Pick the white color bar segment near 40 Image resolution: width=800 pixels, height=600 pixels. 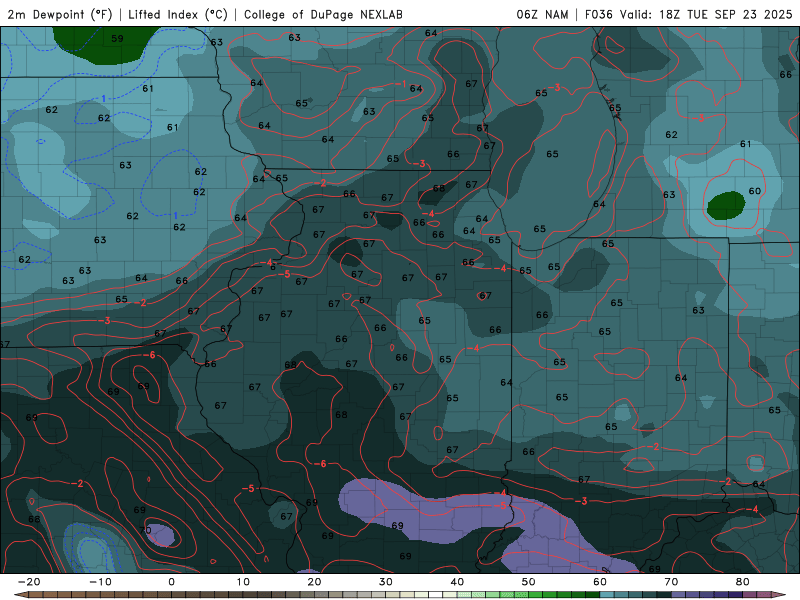(436, 595)
